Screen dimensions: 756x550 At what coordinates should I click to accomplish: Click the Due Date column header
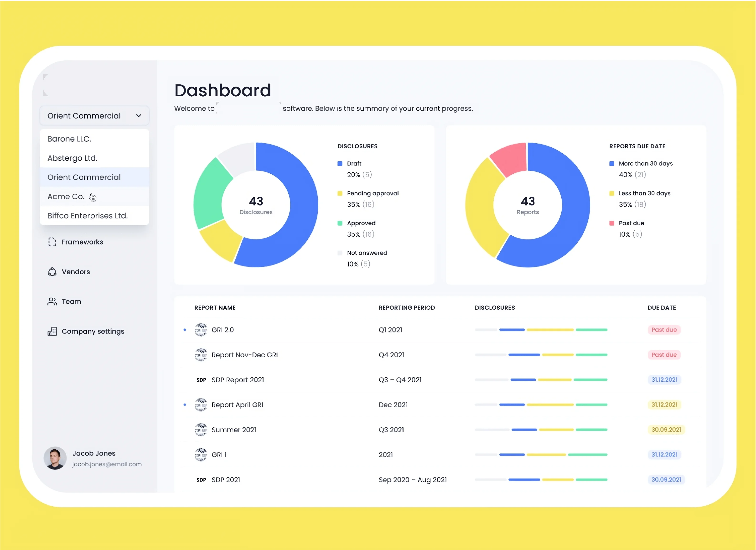(662, 308)
